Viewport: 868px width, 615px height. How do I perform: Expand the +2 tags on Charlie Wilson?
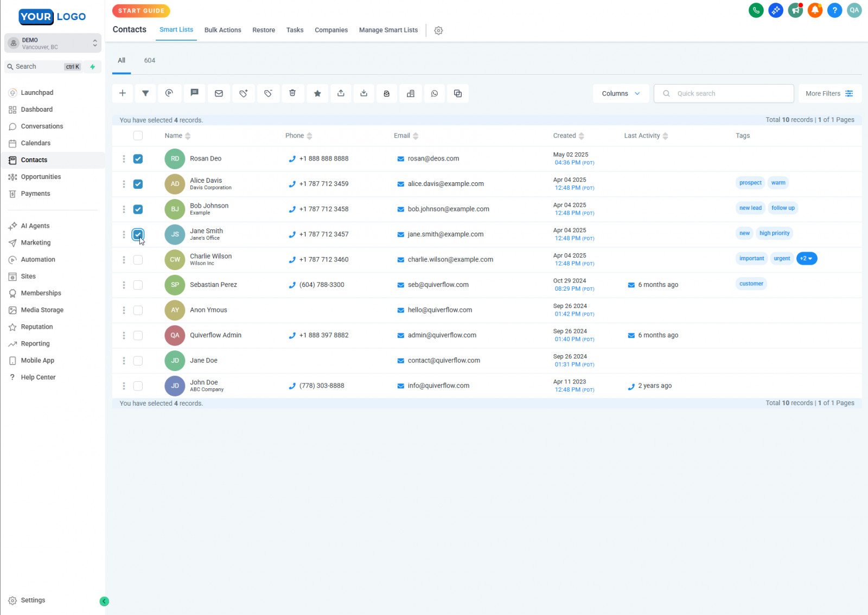tap(806, 259)
